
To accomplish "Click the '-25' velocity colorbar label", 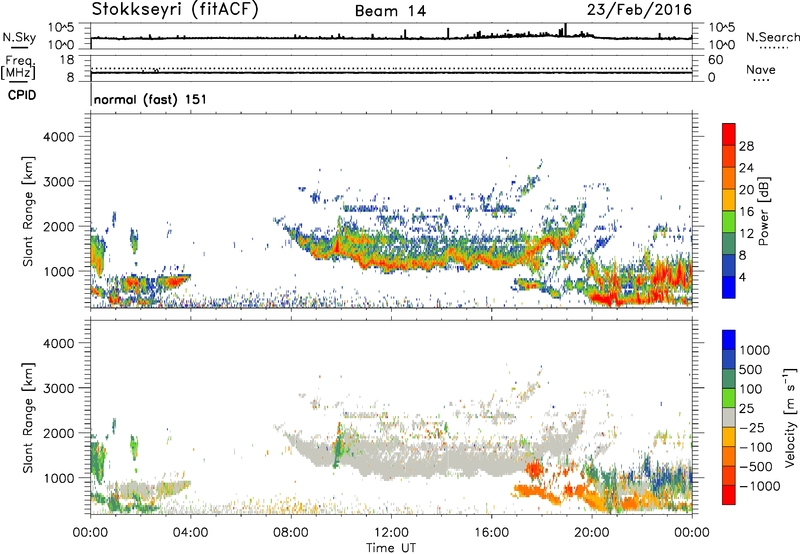I will tap(752, 427).
